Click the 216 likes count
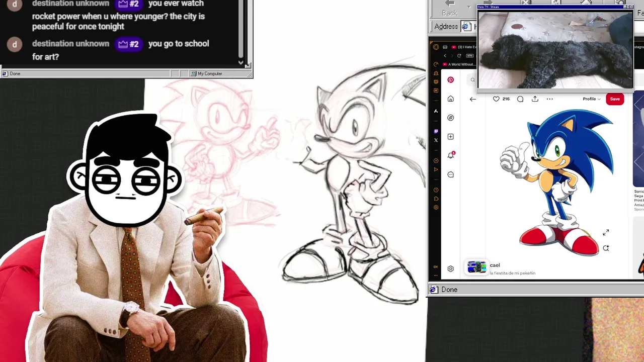Image resolution: width=644 pixels, height=362 pixels. pyautogui.click(x=506, y=99)
